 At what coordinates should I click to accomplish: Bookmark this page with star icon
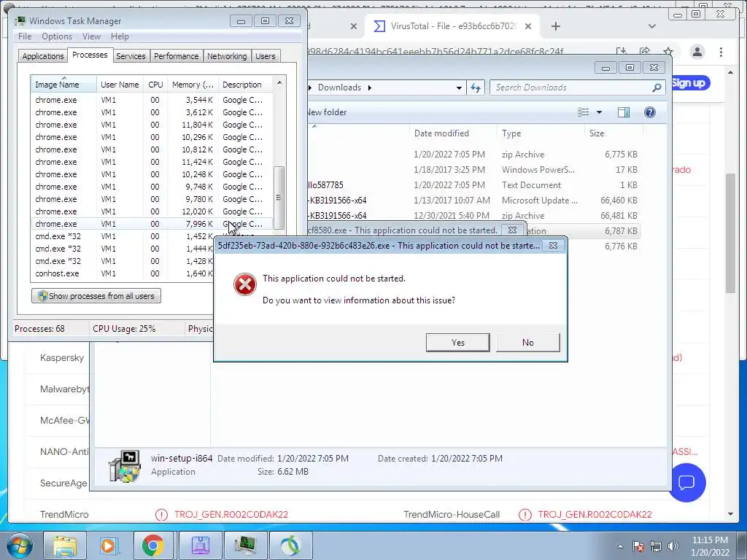click(x=668, y=52)
